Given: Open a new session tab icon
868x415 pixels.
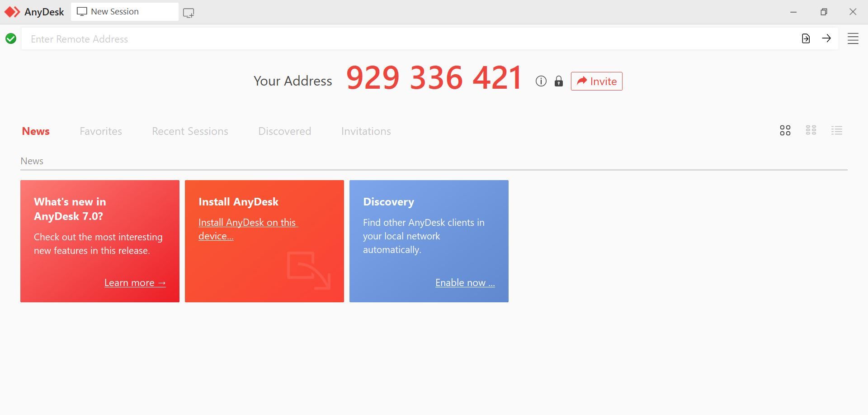Looking at the screenshot, I should [189, 13].
